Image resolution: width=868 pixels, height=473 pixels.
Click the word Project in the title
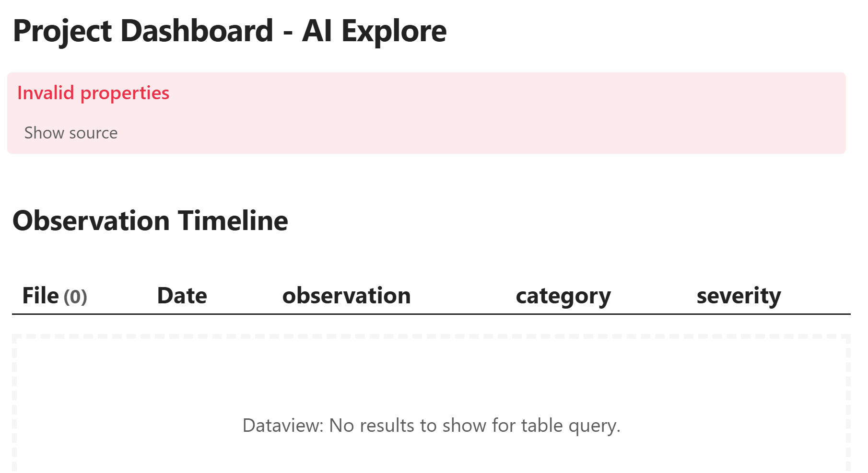62,31
